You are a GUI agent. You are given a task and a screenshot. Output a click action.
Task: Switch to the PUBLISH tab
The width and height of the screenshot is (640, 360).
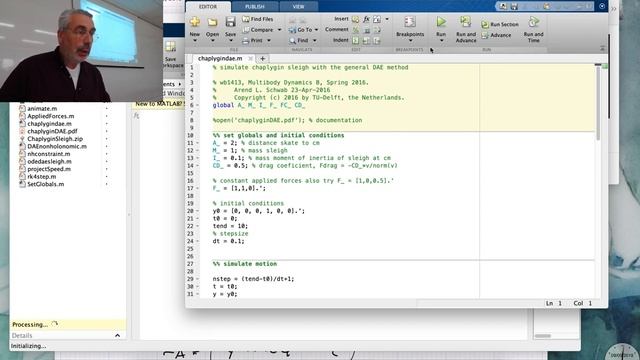(255, 7)
